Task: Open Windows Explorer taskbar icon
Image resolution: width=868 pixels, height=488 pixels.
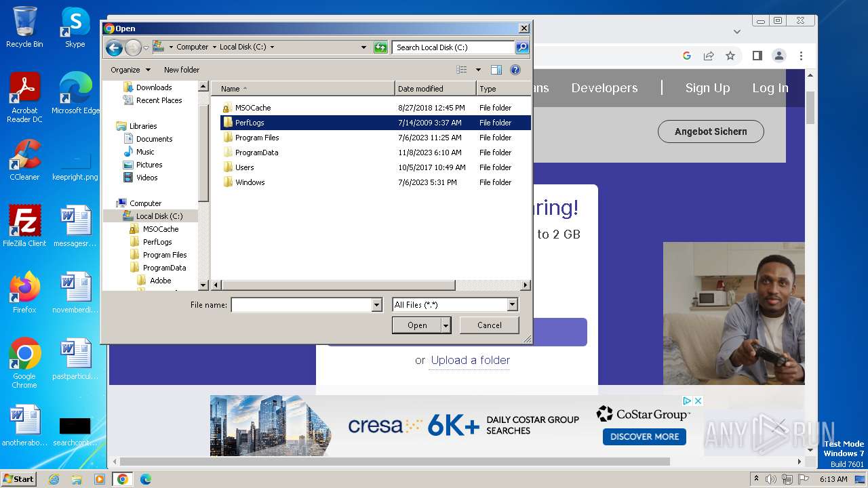Action: click(77, 479)
